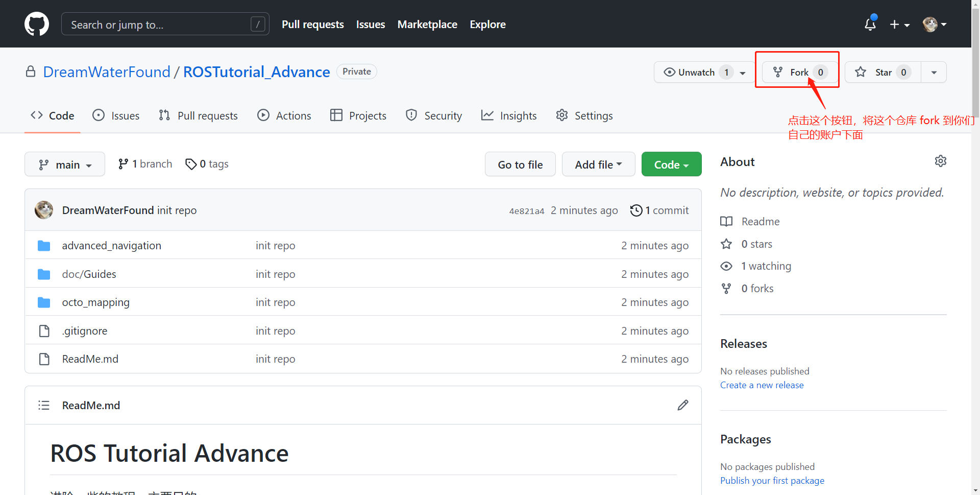View the 0 tags link

207,164
